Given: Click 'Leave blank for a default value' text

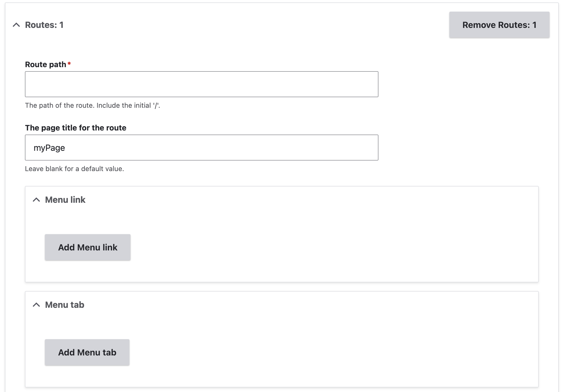Looking at the screenshot, I should click(74, 169).
